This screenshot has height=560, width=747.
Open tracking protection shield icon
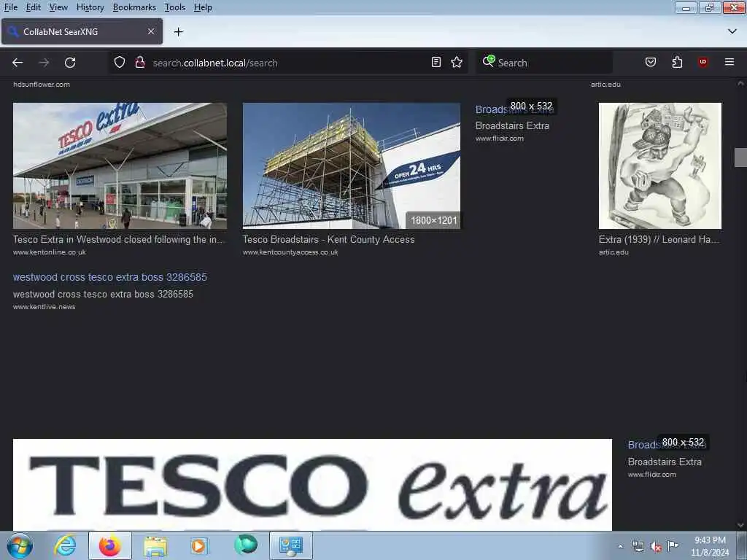(120, 63)
